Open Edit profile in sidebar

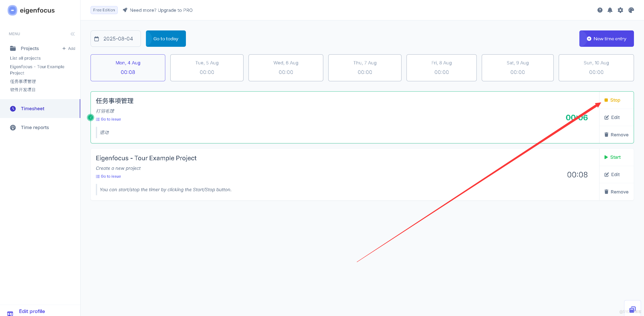click(x=32, y=311)
